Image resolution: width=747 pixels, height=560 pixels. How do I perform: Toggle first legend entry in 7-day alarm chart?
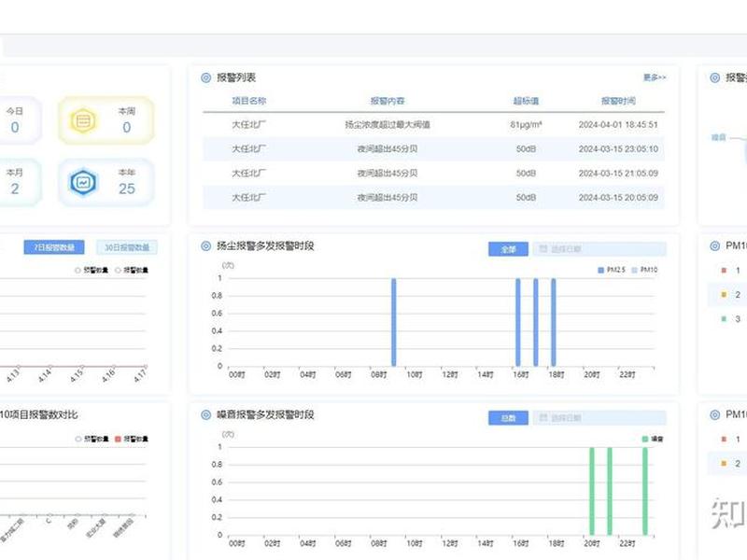point(92,270)
